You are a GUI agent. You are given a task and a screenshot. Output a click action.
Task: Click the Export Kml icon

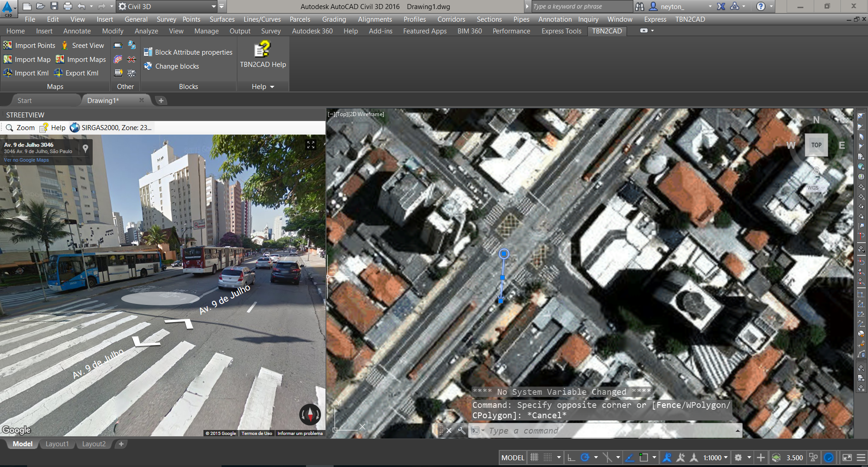point(59,73)
